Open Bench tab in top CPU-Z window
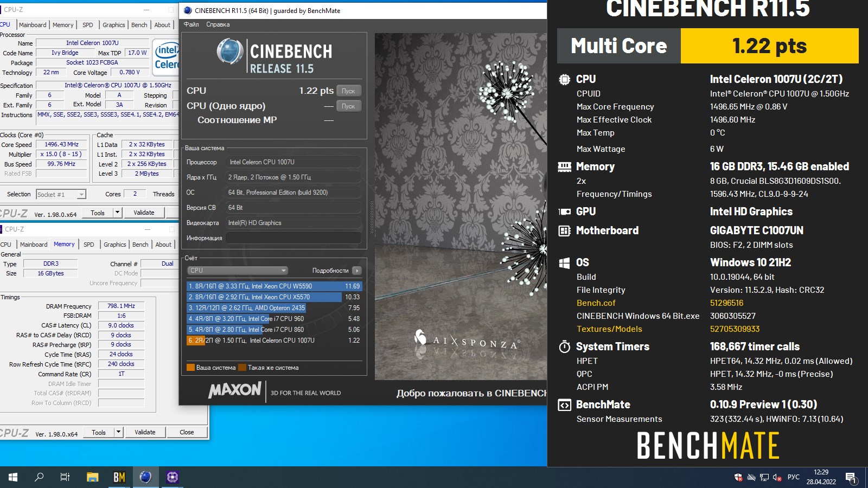This screenshot has width=868, height=488. [139, 25]
